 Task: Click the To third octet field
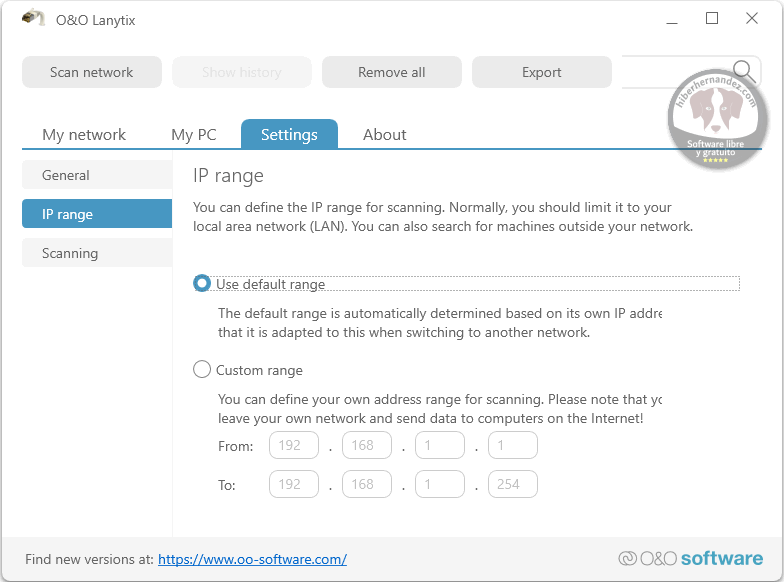point(440,484)
